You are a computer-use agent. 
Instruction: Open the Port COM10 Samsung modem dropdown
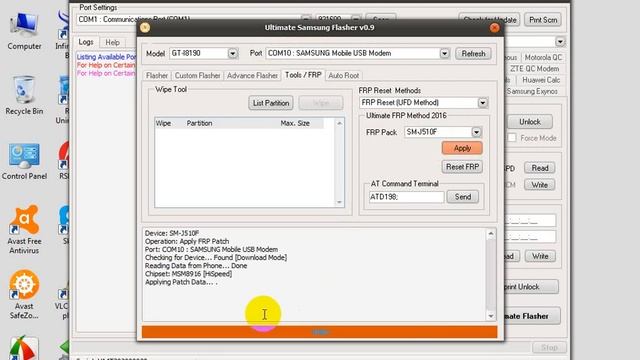444,53
